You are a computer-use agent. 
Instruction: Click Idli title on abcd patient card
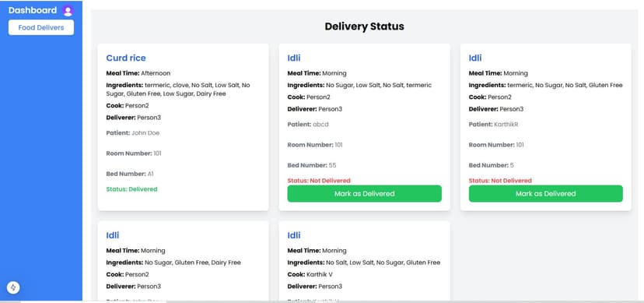294,58
